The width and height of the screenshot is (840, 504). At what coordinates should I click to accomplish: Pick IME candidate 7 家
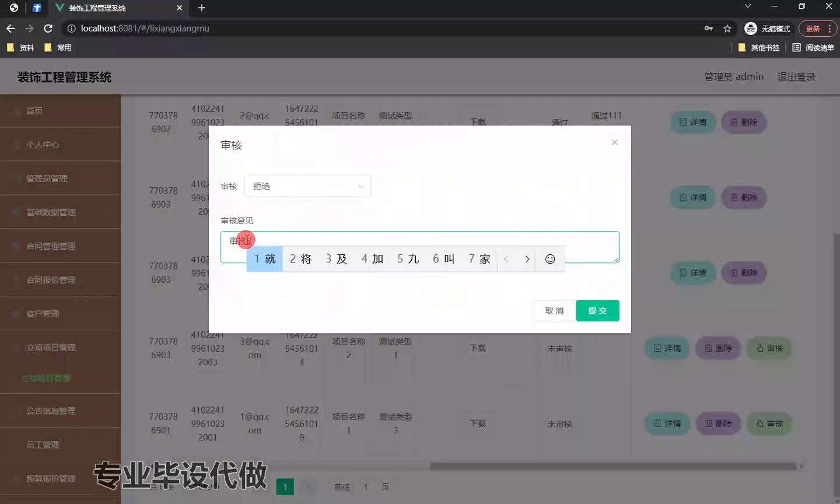click(x=479, y=259)
